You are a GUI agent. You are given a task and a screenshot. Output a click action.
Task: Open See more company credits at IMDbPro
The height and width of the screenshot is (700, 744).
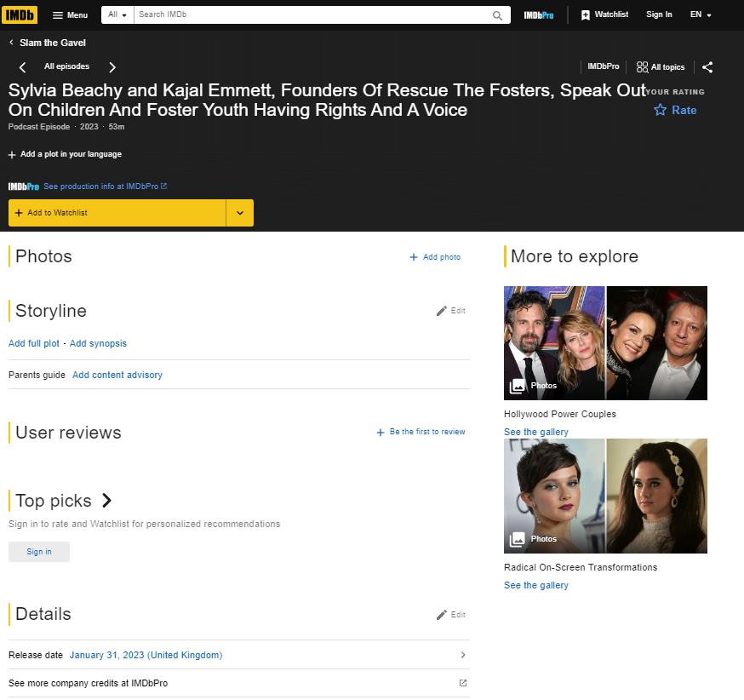[89, 683]
